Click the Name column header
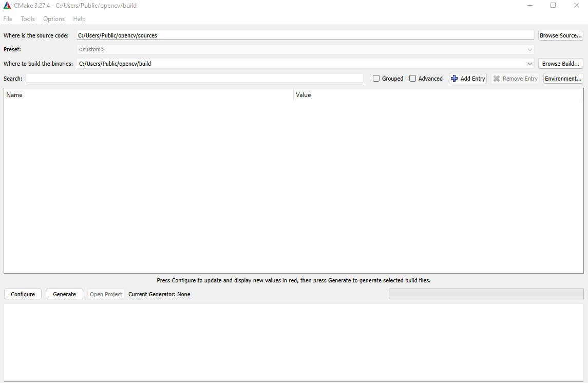The width and height of the screenshot is (588, 383). 148,95
